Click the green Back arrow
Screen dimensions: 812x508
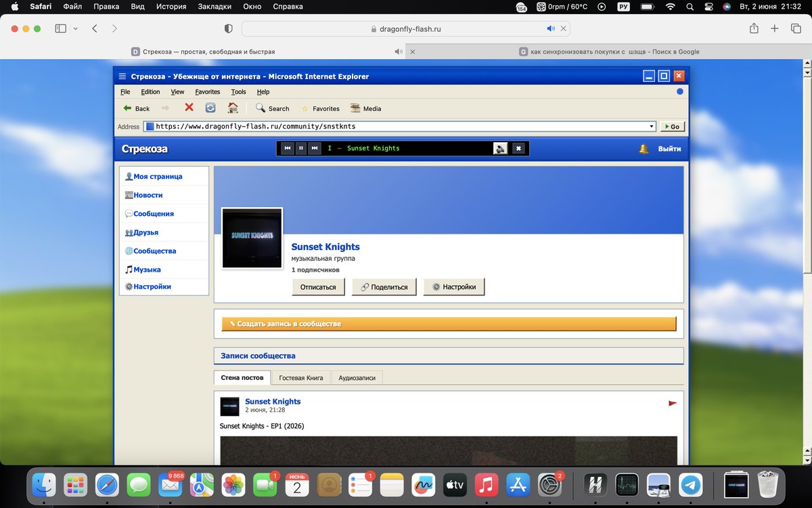127,108
